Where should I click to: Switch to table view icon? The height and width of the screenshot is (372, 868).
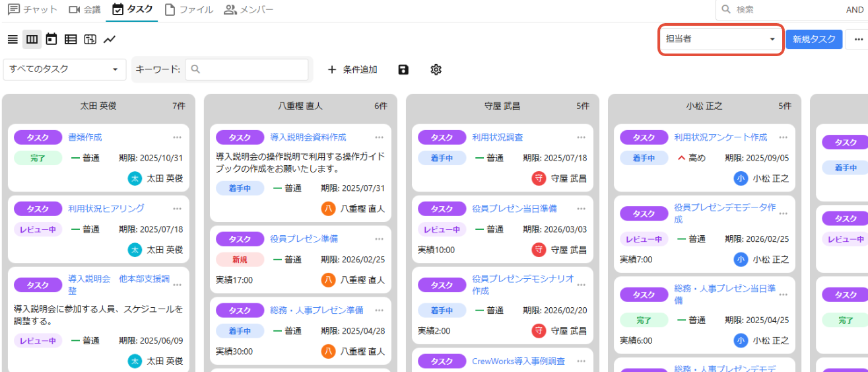(71, 39)
